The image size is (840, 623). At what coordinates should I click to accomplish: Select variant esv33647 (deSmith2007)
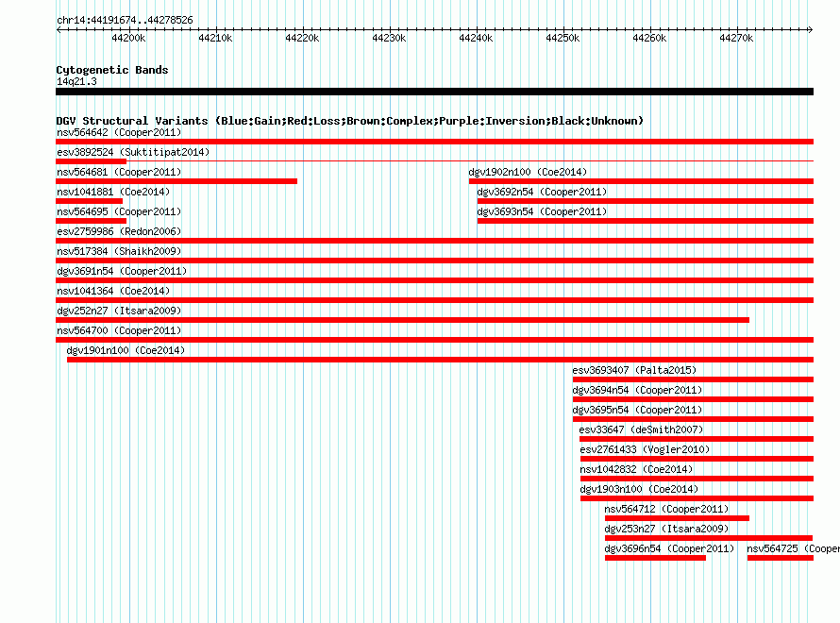(641, 429)
